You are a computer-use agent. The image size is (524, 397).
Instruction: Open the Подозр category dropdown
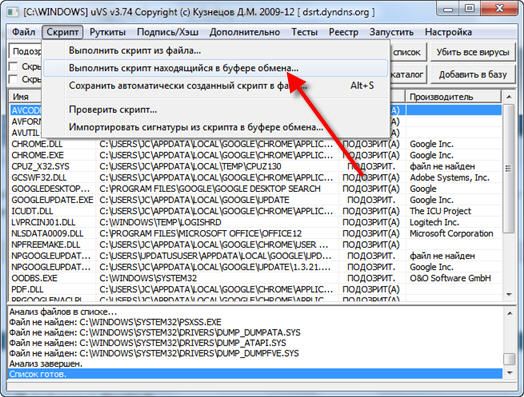(25, 51)
